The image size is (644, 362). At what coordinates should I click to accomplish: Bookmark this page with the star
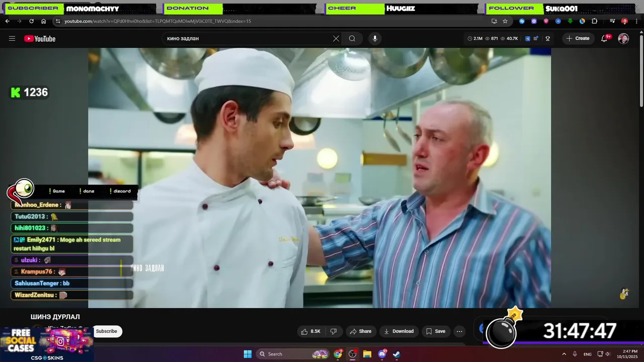505,21
